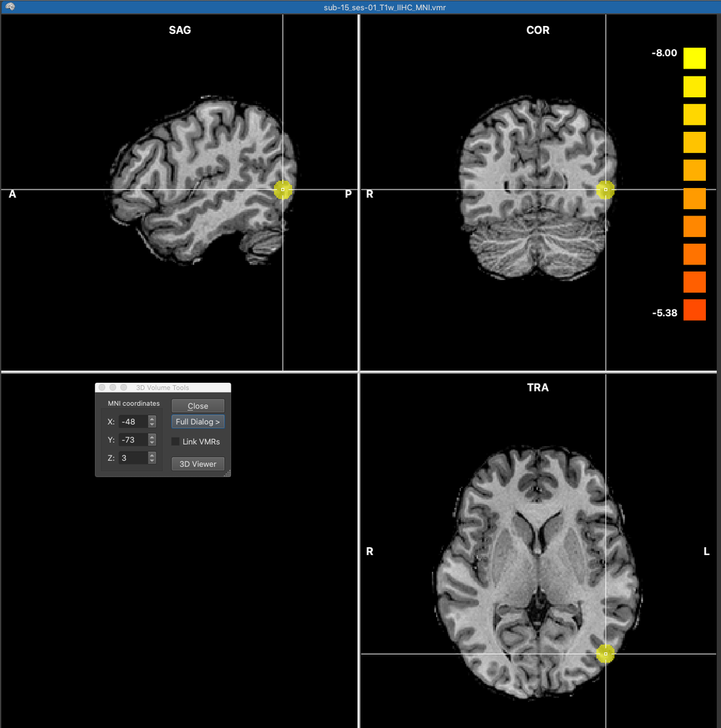Click the swatch directly above the -5.38 swatch
Viewport: 721px width, 728px height.
click(x=694, y=282)
